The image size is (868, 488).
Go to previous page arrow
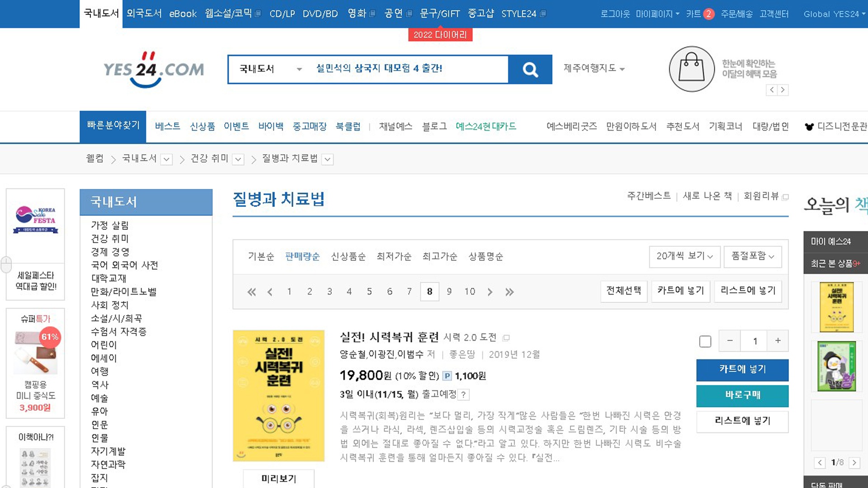click(270, 292)
